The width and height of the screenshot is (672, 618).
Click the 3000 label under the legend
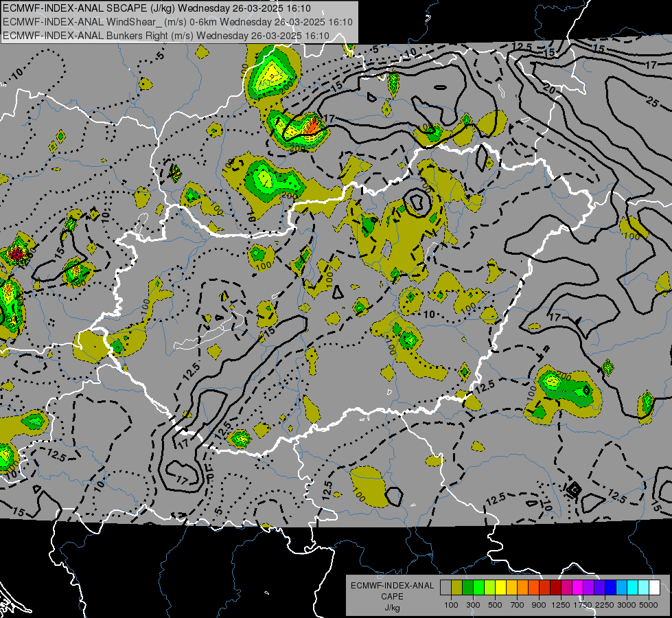tap(627, 605)
